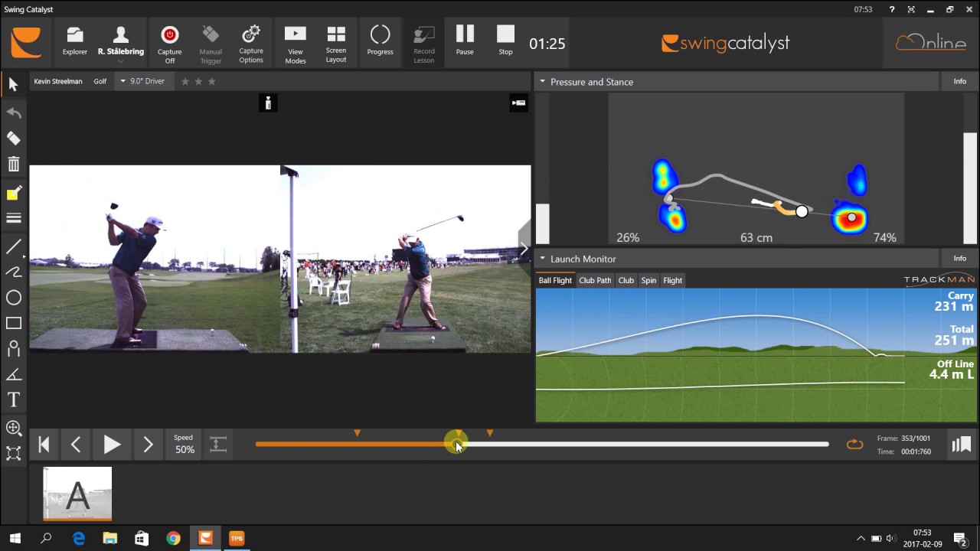
Task: Open Google Chrome from the taskbar
Action: pos(173,538)
